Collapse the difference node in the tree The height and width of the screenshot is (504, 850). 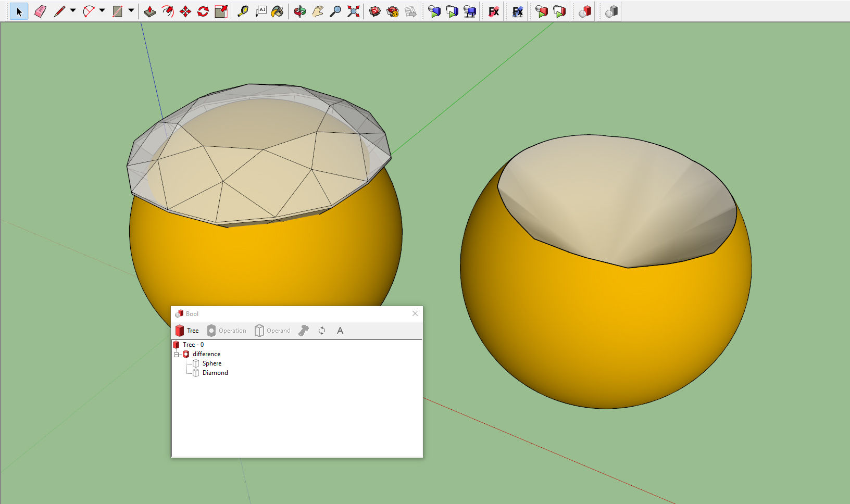[176, 355]
